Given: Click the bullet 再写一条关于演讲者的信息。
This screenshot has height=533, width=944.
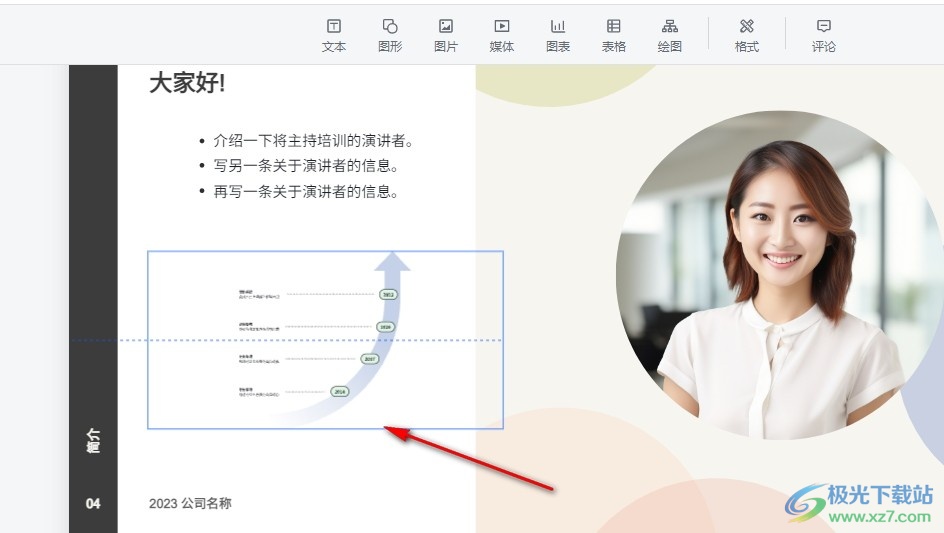Looking at the screenshot, I should pos(306,192).
